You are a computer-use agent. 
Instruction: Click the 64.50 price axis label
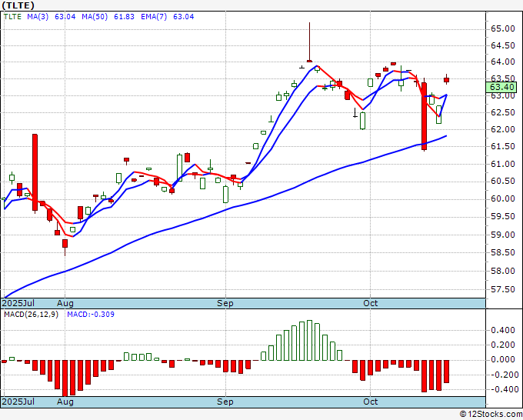click(503, 45)
